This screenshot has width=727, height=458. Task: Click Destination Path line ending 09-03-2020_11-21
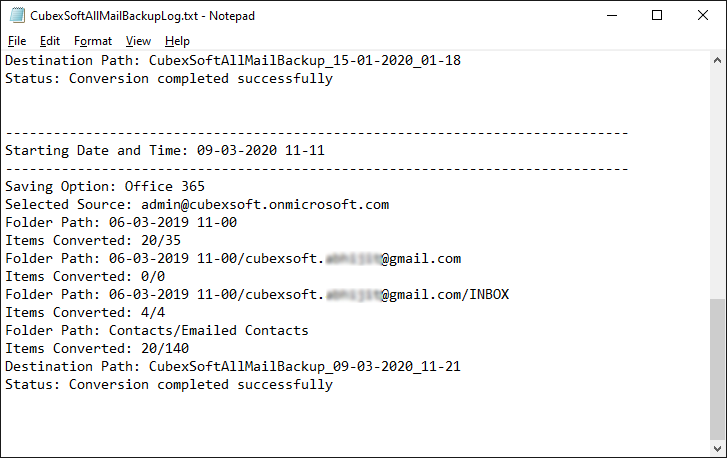pyautogui.click(x=233, y=366)
